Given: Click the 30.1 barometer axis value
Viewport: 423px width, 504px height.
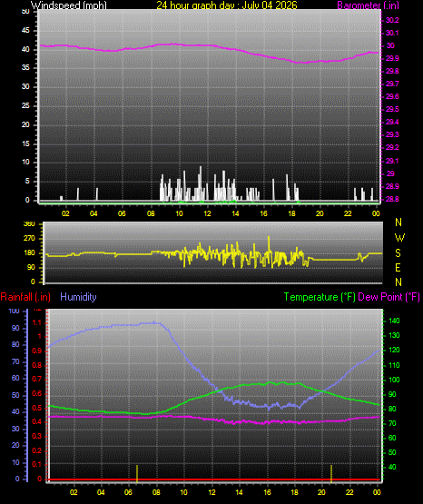Looking at the screenshot, I should [x=392, y=33].
